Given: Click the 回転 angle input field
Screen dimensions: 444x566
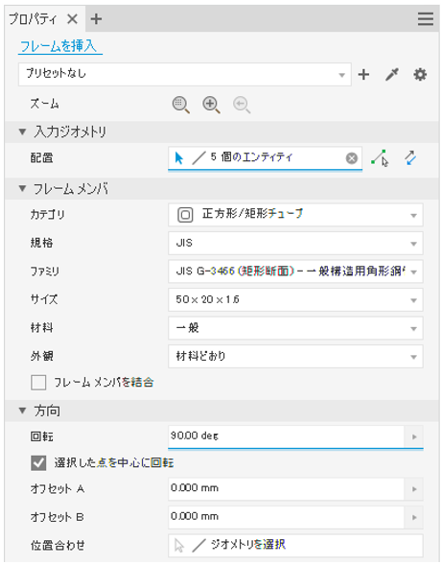Looking at the screenshot, I should (286, 436).
